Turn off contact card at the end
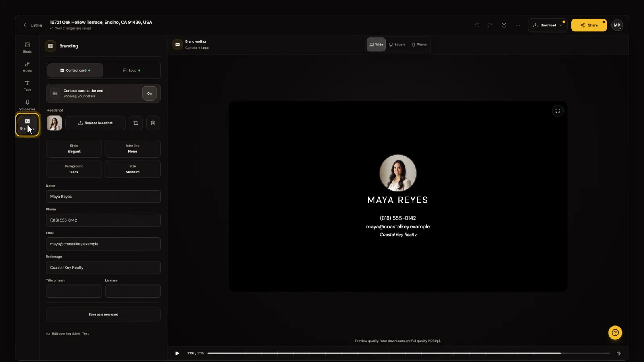 [149, 93]
